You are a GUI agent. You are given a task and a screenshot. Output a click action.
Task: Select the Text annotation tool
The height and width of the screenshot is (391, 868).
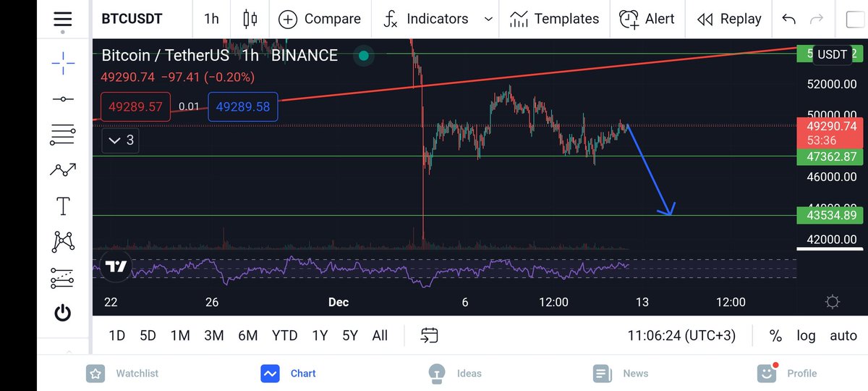pyautogui.click(x=63, y=206)
